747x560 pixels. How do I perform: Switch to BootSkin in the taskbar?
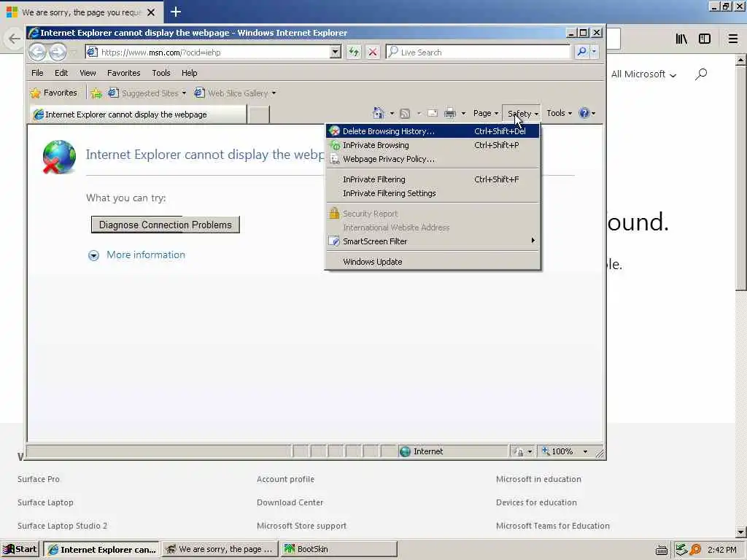pyautogui.click(x=338, y=550)
